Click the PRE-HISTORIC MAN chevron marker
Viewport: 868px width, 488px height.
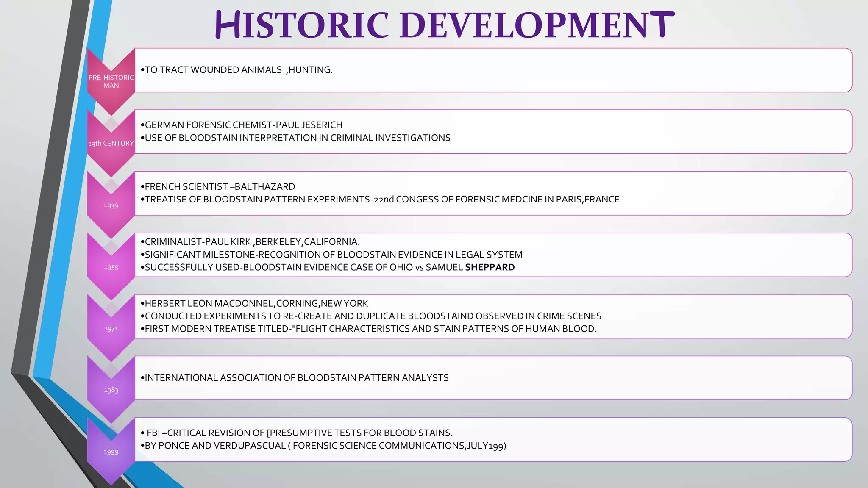click(111, 81)
